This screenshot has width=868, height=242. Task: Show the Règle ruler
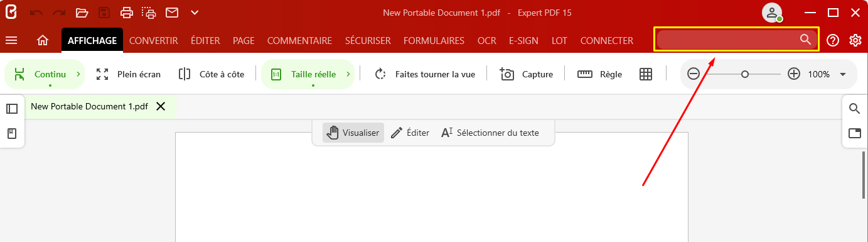(x=599, y=74)
